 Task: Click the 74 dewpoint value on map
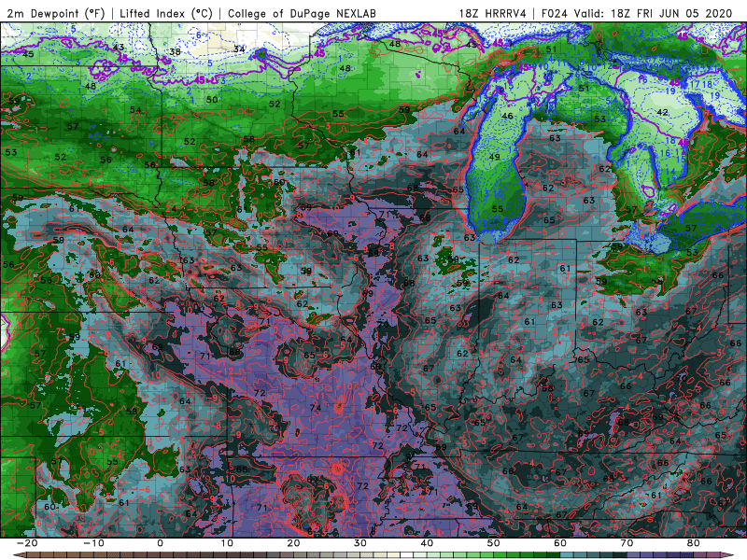316,408
